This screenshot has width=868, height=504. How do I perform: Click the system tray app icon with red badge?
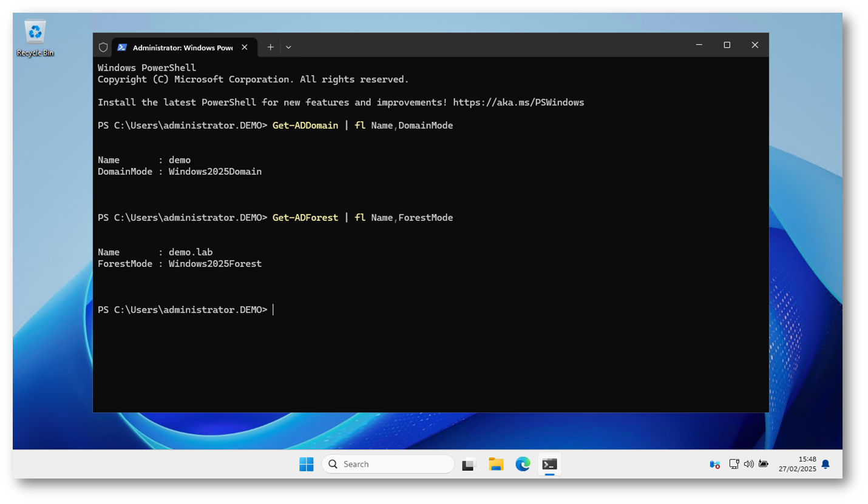[x=714, y=465]
